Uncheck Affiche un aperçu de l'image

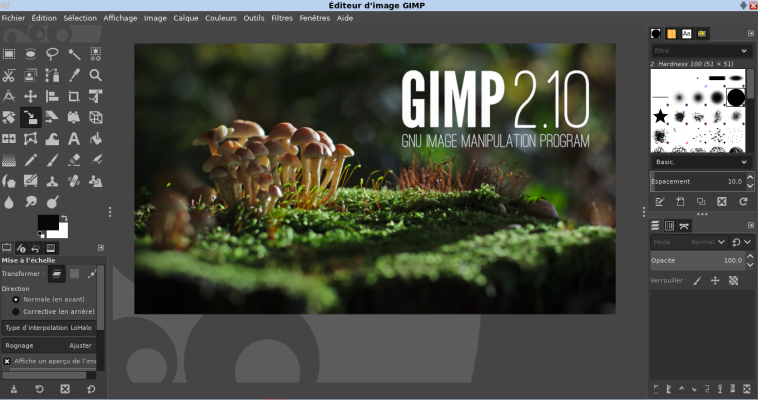pos(7,361)
